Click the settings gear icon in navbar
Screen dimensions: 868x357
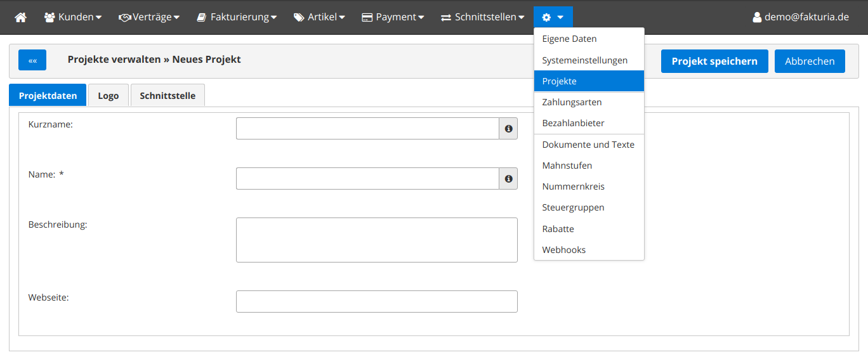(547, 17)
